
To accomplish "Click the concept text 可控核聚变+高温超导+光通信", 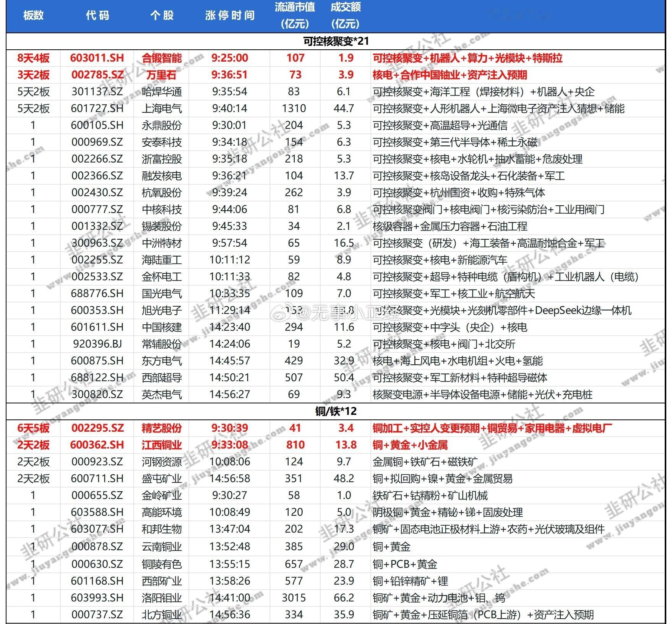I will [440, 125].
